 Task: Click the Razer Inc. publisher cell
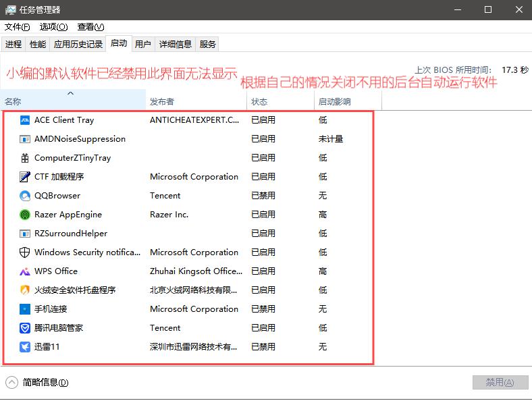pos(169,215)
